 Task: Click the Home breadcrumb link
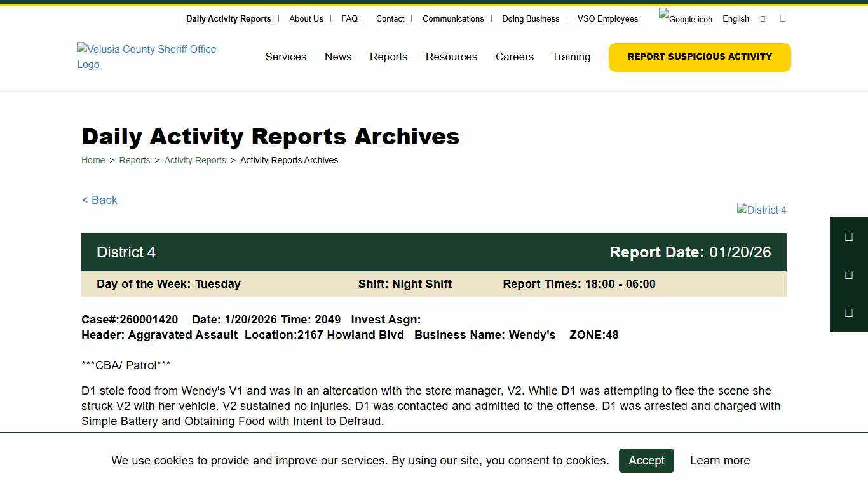click(x=93, y=160)
